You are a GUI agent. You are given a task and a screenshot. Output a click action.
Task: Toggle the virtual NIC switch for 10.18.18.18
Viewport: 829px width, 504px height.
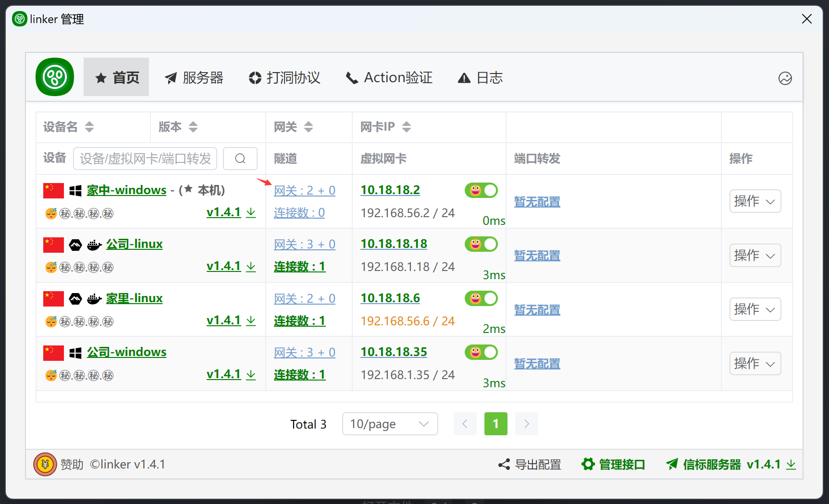[x=481, y=244]
